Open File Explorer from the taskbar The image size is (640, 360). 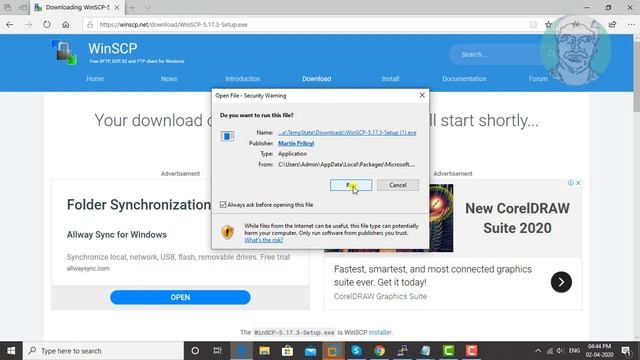click(x=264, y=351)
